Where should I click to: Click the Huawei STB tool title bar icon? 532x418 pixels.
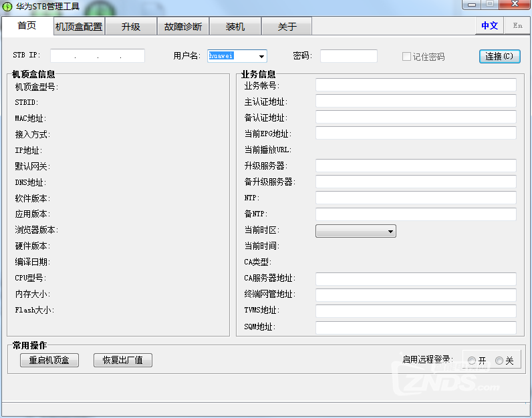tap(7, 7)
